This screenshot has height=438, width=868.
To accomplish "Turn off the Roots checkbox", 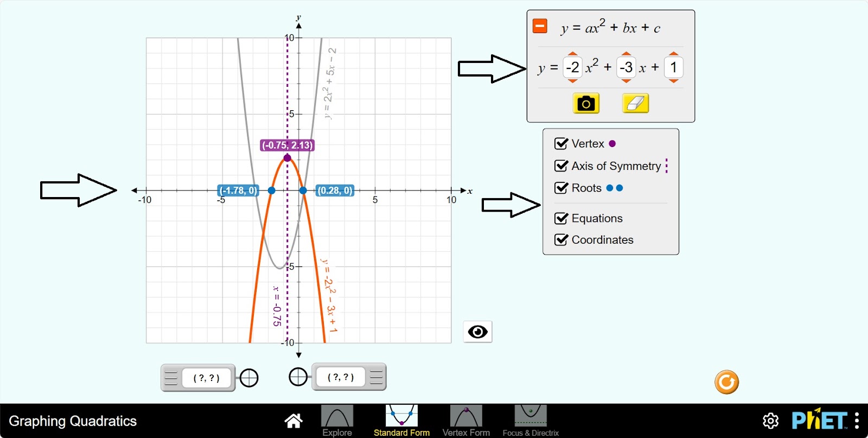I will click(x=561, y=188).
